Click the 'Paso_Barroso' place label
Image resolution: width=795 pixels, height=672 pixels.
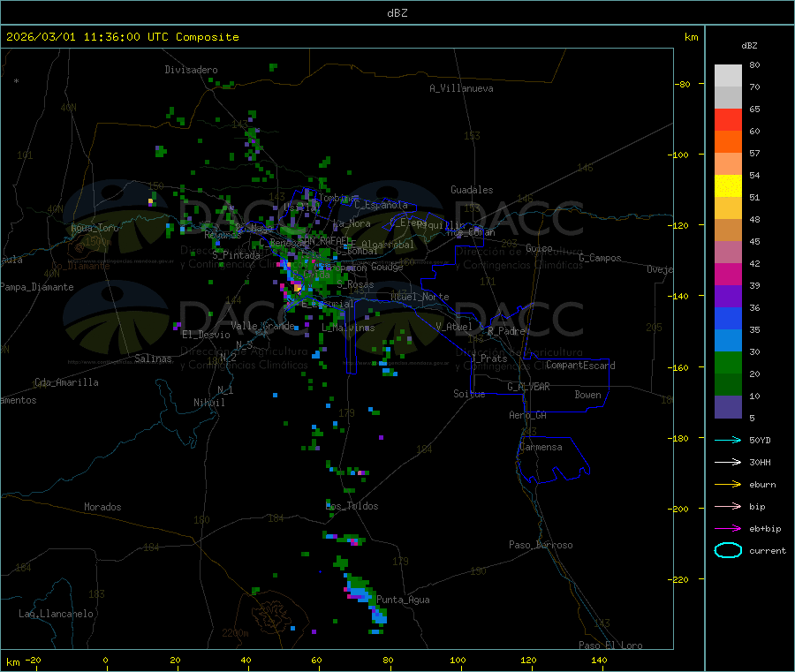coord(541,545)
